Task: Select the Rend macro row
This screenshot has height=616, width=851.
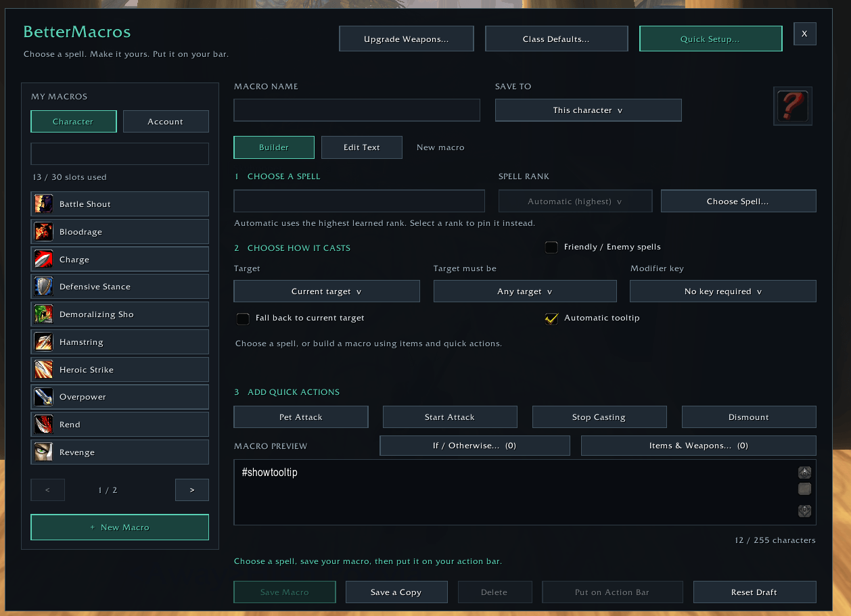Action: pyautogui.click(x=120, y=425)
